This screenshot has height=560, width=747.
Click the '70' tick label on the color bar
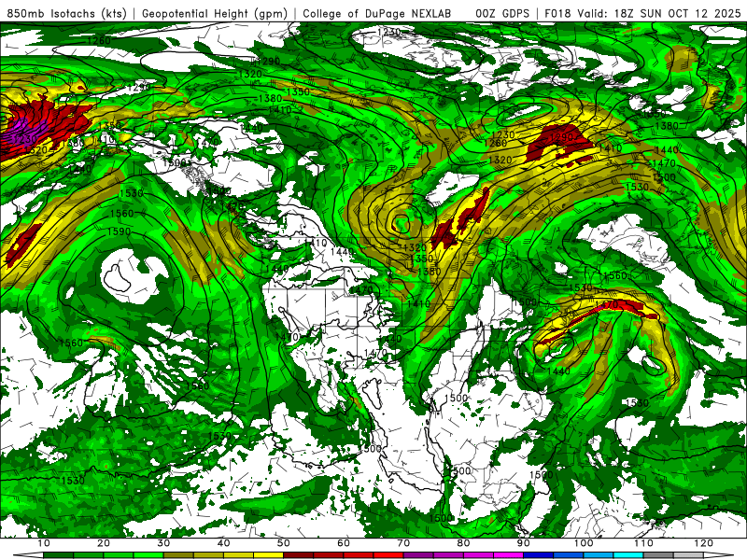[x=403, y=543]
